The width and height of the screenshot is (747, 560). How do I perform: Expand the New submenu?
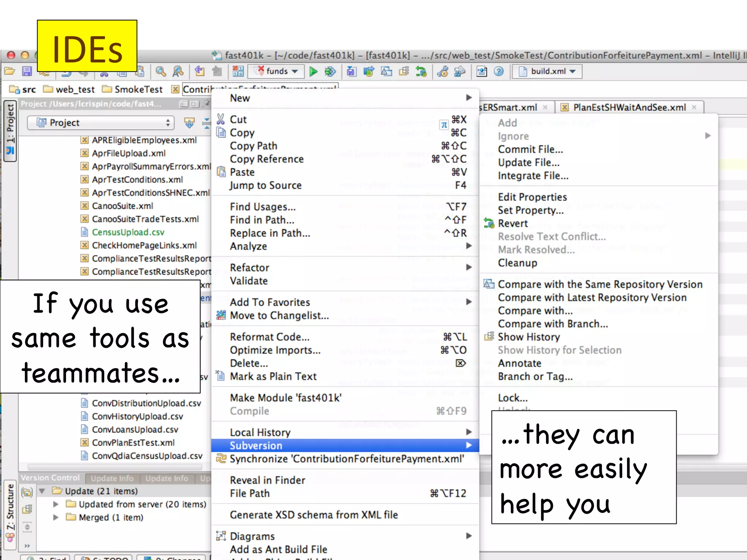coord(345,98)
